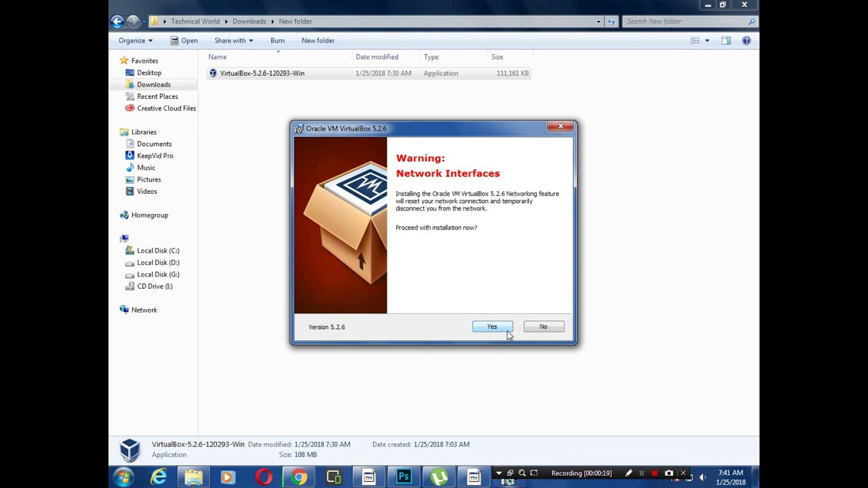Open KeepVid Pro library
This screenshot has height=488, width=868.
(x=155, y=156)
